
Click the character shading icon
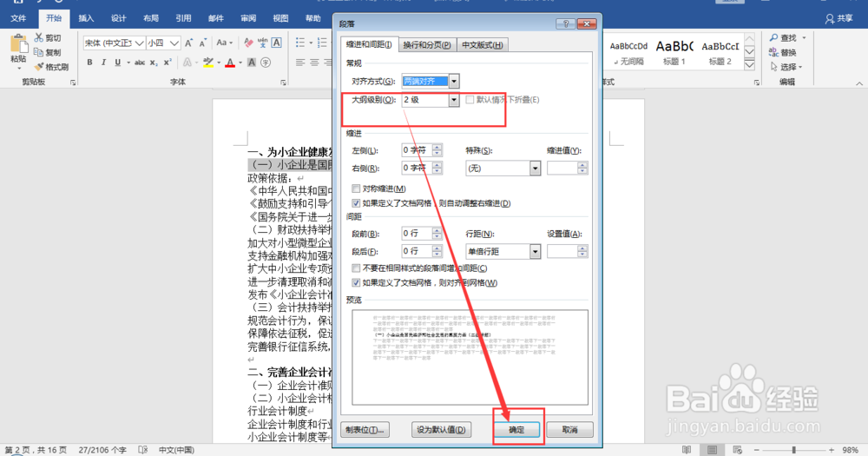tap(252, 63)
